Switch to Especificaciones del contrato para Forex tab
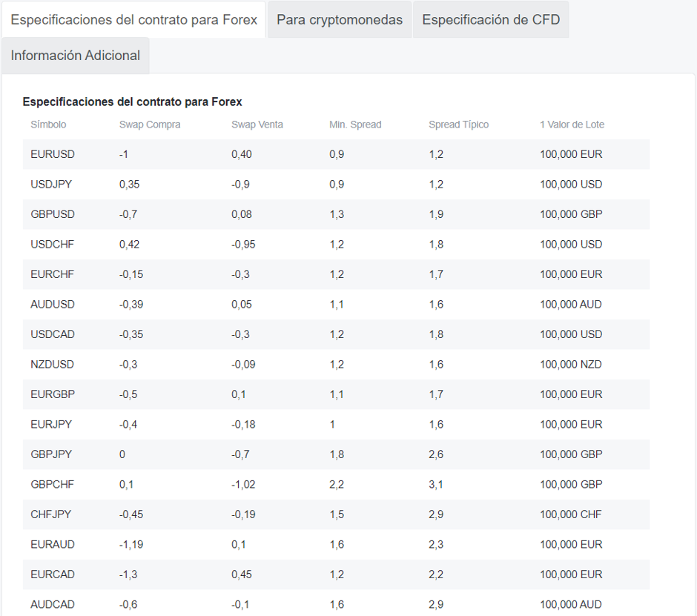This screenshot has width=697, height=616. coord(136,19)
